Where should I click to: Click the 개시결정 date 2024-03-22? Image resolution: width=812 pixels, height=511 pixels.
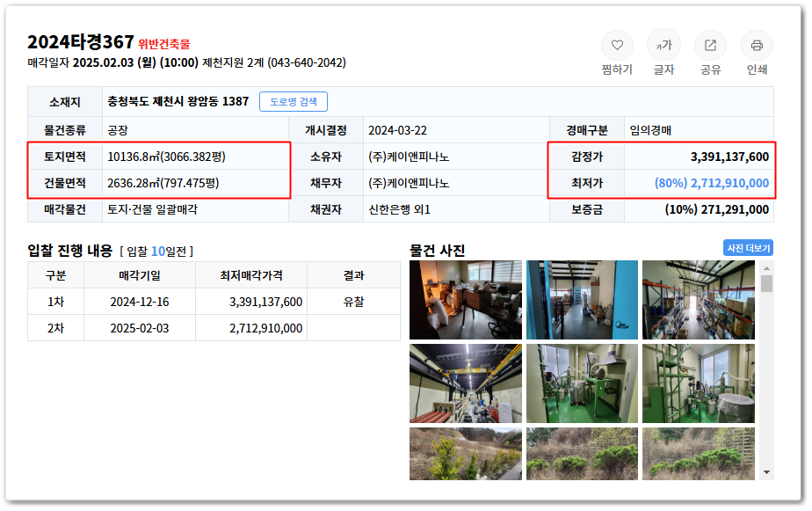pos(397,130)
